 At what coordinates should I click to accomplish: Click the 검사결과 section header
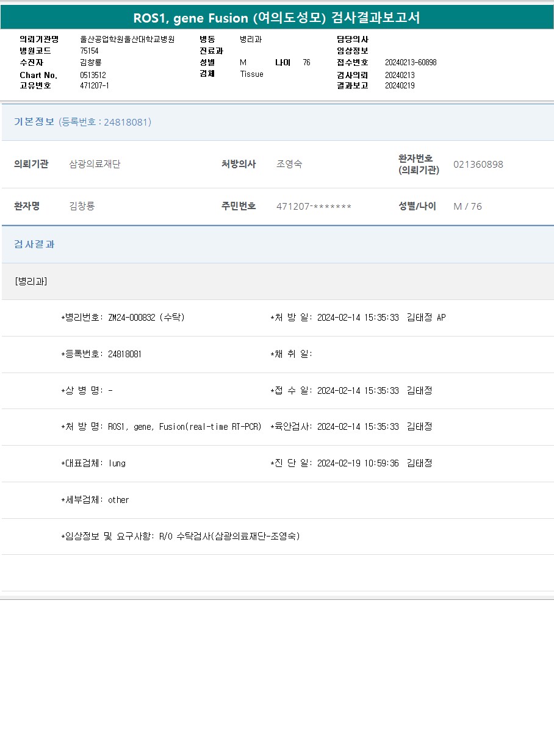coord(34,244)
